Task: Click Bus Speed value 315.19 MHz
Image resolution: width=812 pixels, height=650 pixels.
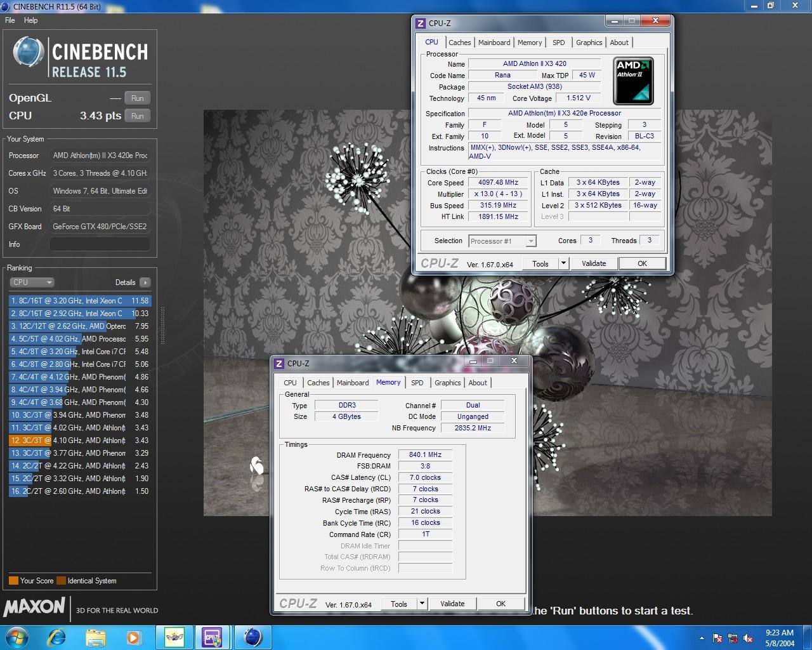Action: [x=499, y=206]
